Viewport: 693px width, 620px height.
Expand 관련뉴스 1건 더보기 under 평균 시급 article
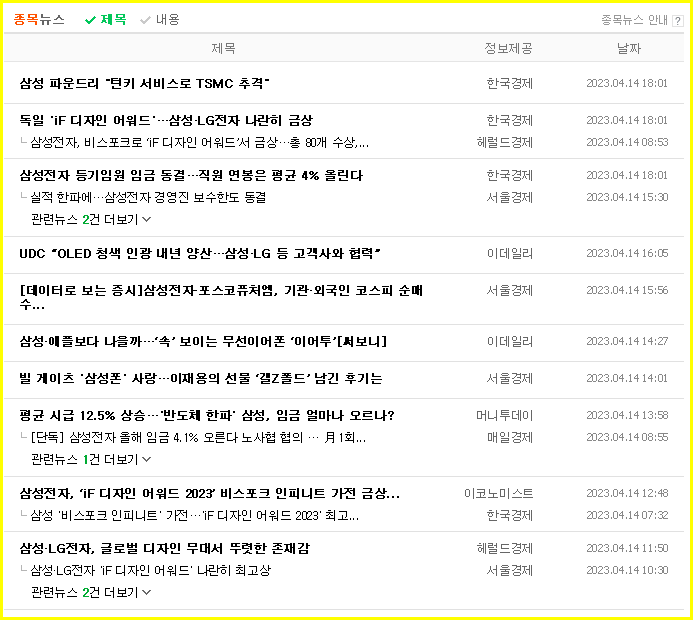click(x=91, y=460)
